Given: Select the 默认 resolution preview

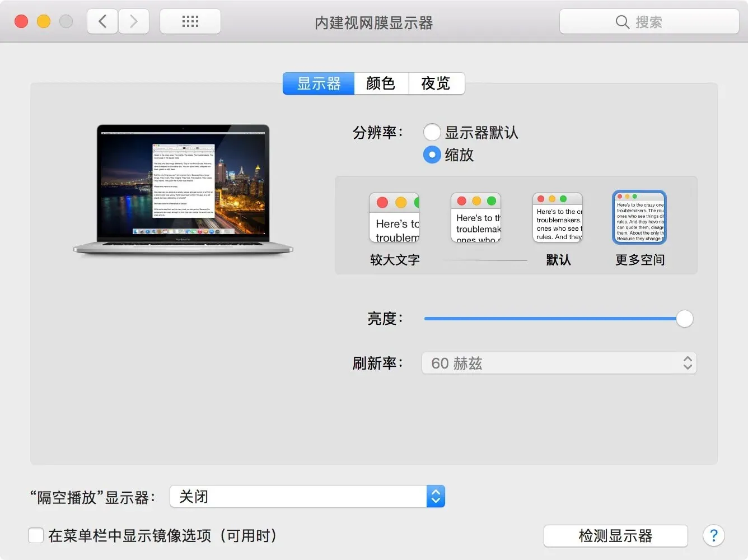Looking at the screenshot, I should (558, 218).
